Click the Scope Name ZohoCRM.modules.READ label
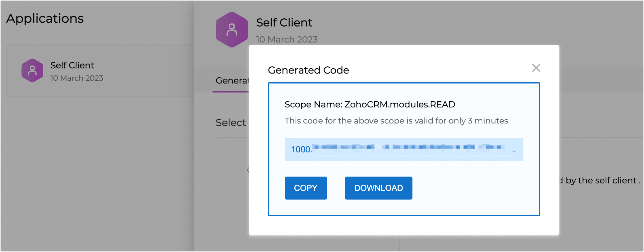 [370, 104]
